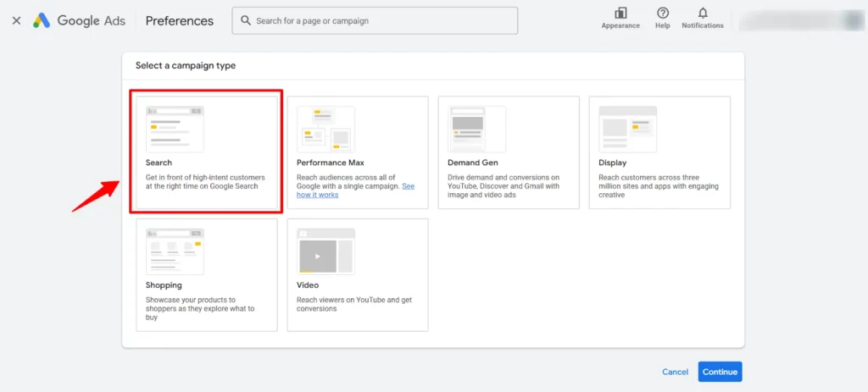
Task: Click the magnifier icon in the search box
Action: [x=246, y=21]
